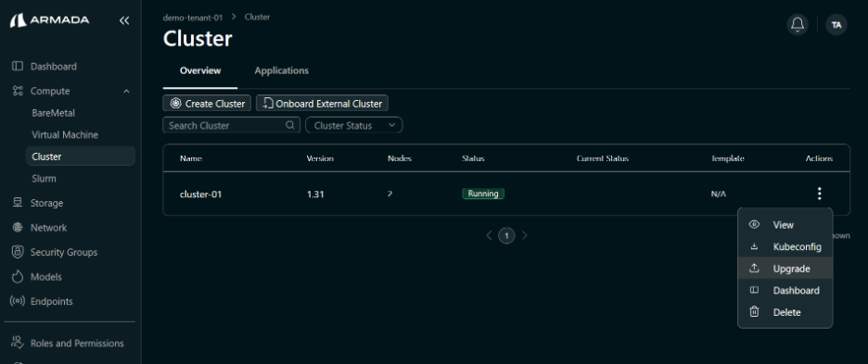Image resolution: width=868 pixels, height=364 pixels.
Task: Click the N/A template cell
Action: tap(718, 195)
